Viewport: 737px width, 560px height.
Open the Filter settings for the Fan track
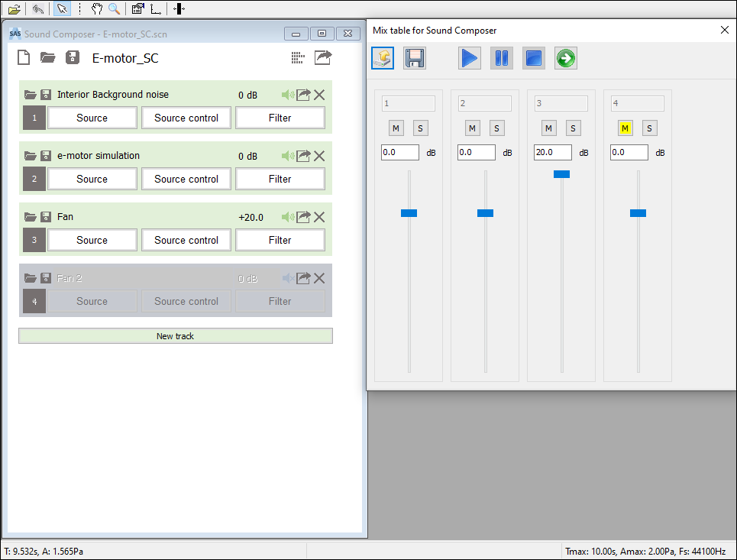pyautogui.click(x=280, y=240)
